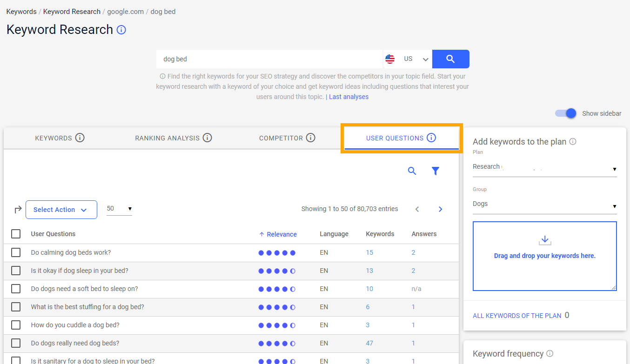This screenshot has height=364, width=630.
Task: Click the info icon beside Keyword Research heading
Action: coord(121,29)
